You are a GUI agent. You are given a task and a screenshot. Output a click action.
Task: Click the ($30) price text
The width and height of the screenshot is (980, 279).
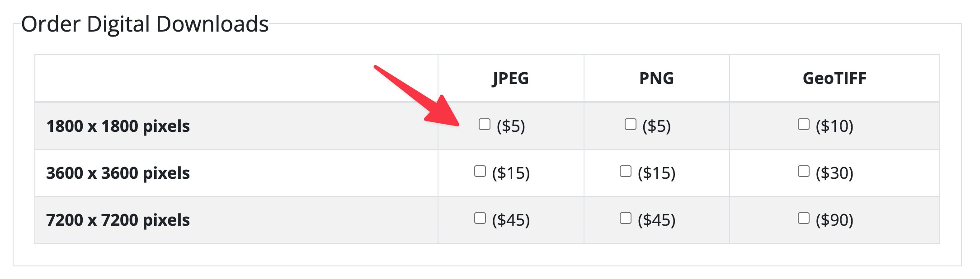coord(834,173)
